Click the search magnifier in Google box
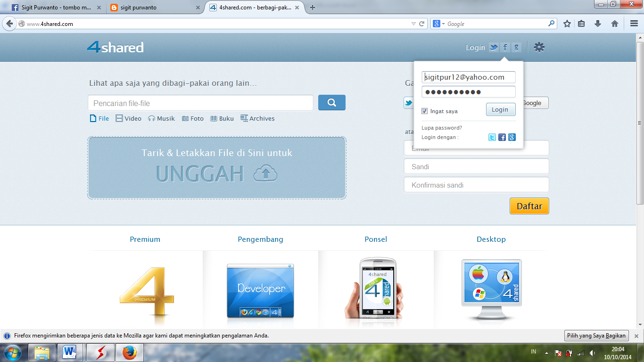Screen dimensions: 644x362 click(x=552, y=24)
